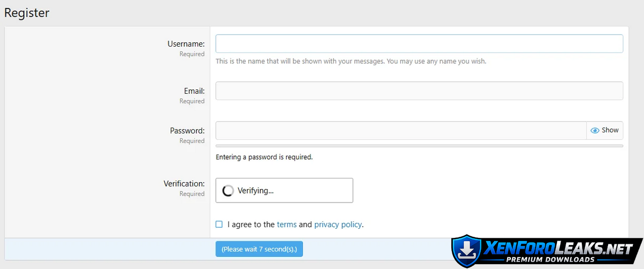Open the terms link
Viewport: 644px width, 269px height.
(287, 225)
